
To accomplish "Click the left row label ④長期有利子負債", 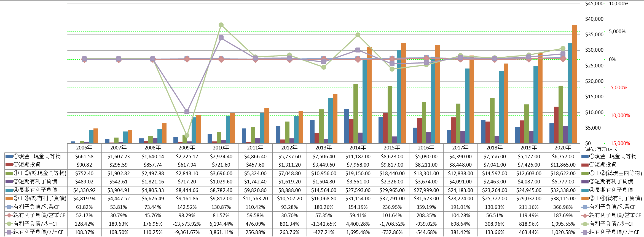I will tap(35, 190).
